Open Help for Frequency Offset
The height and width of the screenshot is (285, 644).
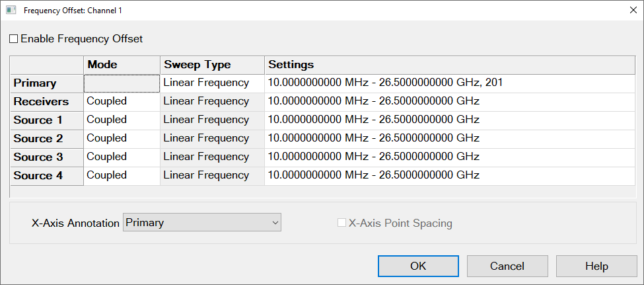(x=596, y=266)
